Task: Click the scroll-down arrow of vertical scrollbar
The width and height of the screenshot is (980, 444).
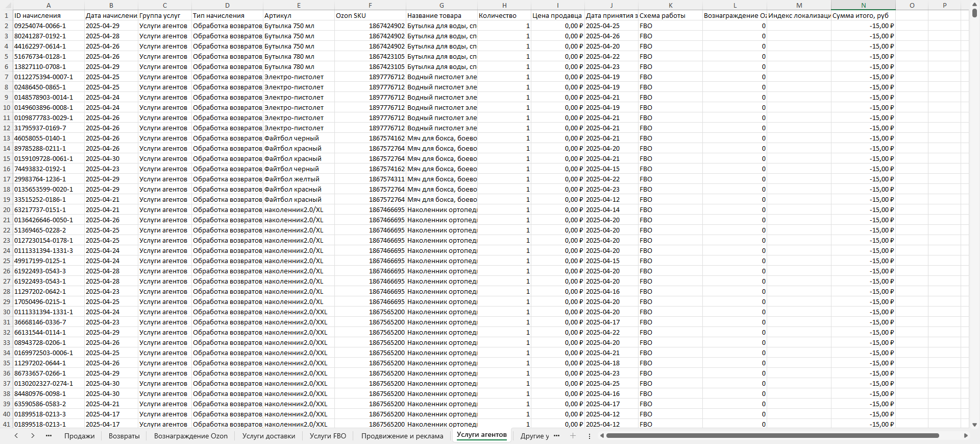Action: 974,425
